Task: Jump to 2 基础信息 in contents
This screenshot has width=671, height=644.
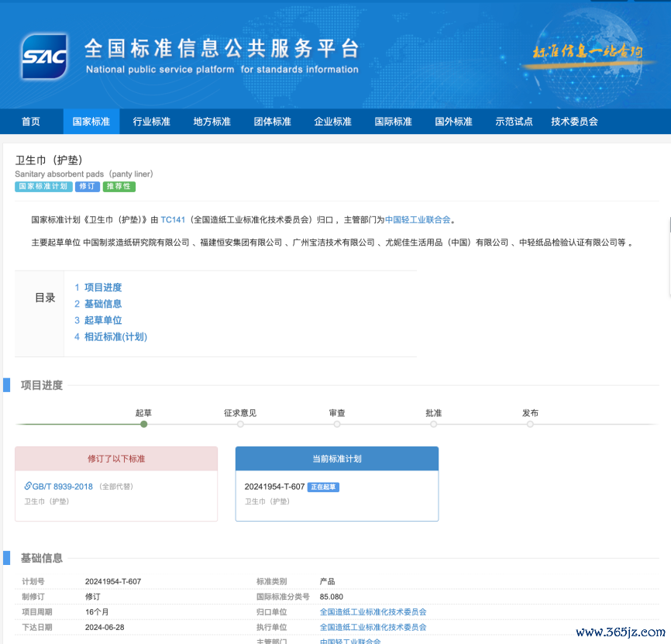Action: (98, 304)
